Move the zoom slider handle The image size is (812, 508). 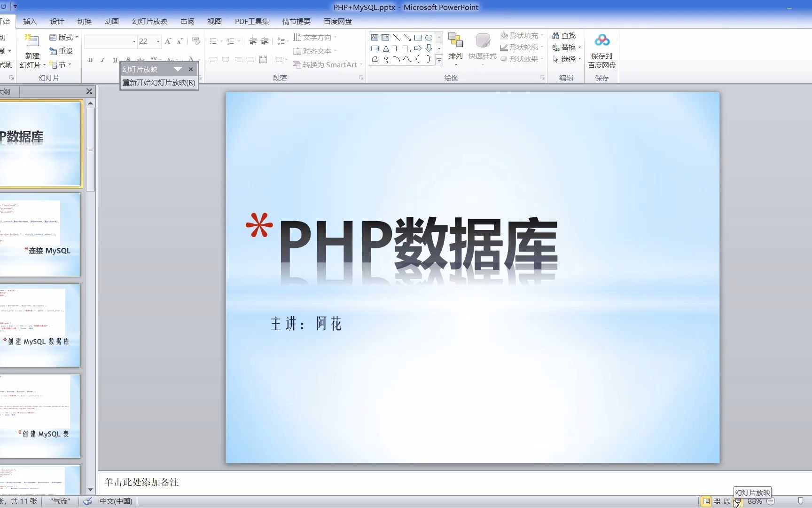[800, 501]
